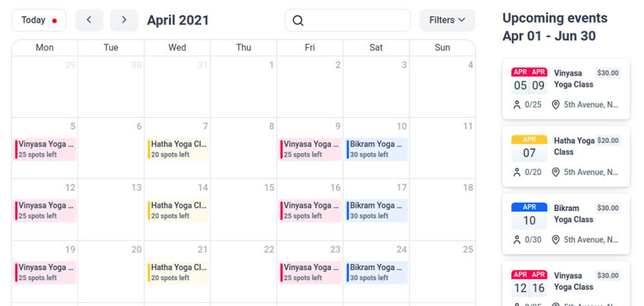Open the Filters dropdown

tap(448, 20)
